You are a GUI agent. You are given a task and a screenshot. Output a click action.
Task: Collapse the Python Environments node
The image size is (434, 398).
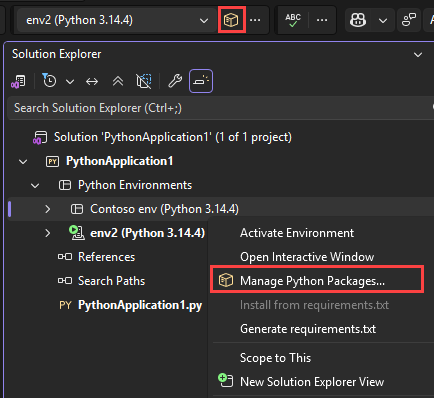[x=35, y=186]
